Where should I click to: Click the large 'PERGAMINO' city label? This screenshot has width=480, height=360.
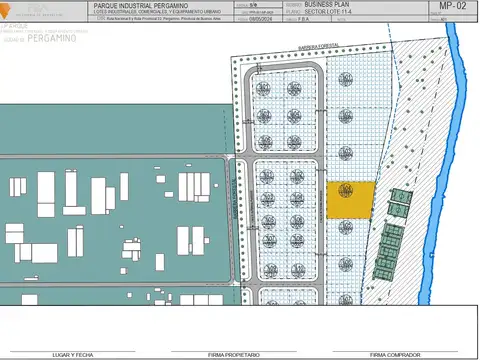[x=52, y=38]
